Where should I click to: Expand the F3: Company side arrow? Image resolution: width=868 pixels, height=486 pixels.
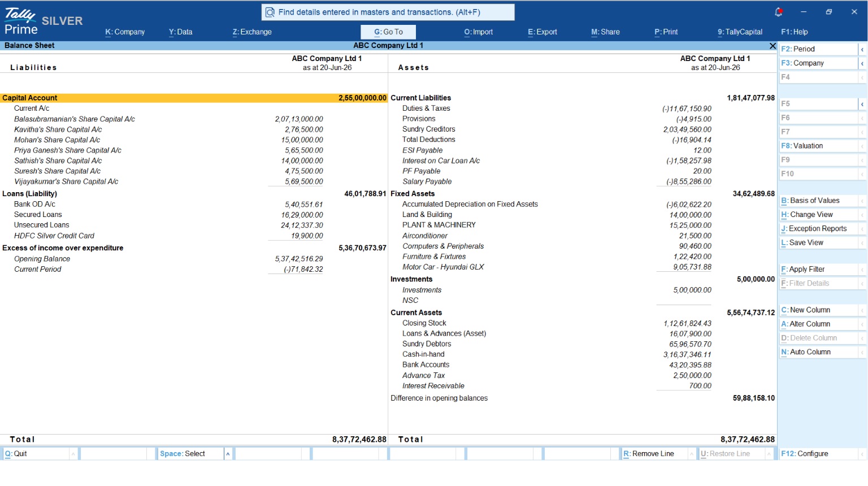coord(862,63)
